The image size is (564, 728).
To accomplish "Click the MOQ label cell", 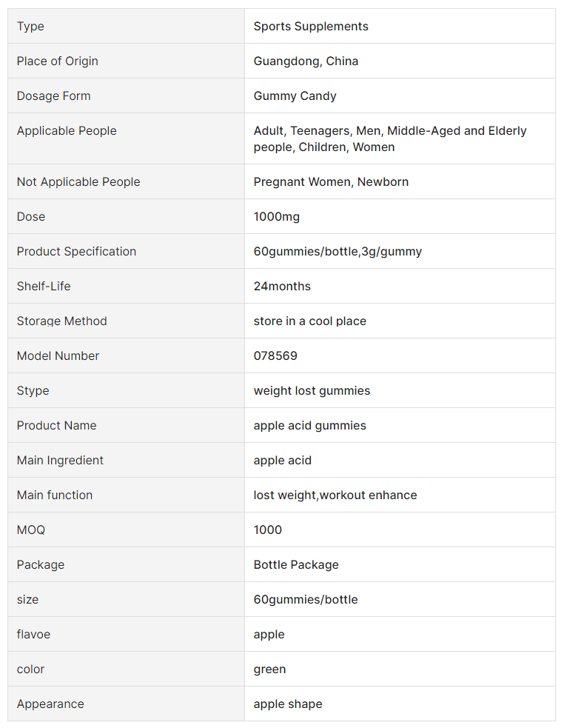I will 127,530.
